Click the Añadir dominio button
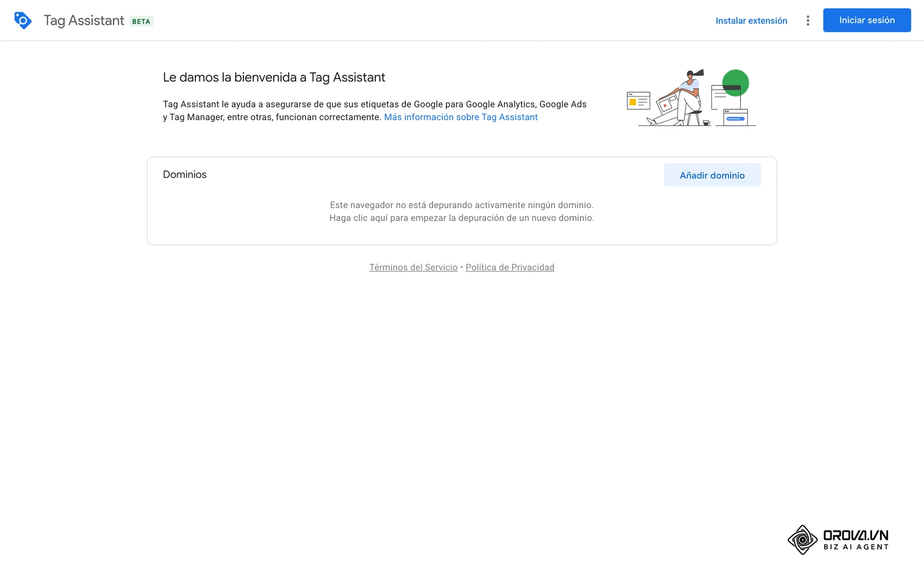 click(x=712, y=175)
